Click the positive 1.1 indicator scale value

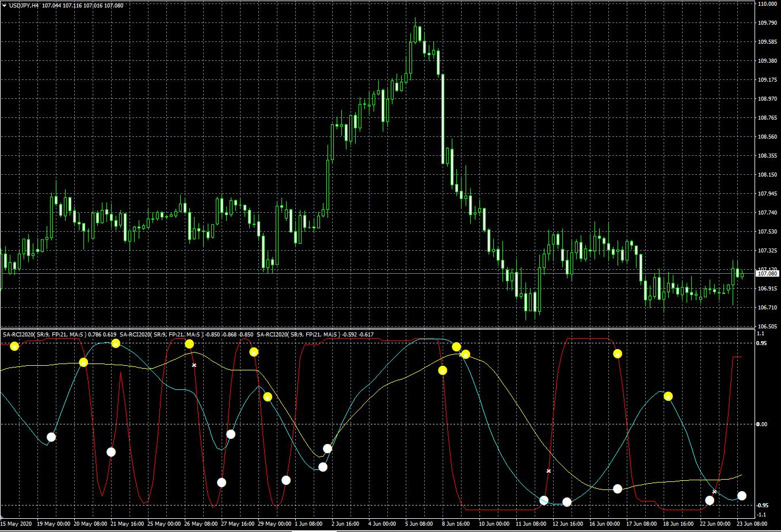point(760,334)
